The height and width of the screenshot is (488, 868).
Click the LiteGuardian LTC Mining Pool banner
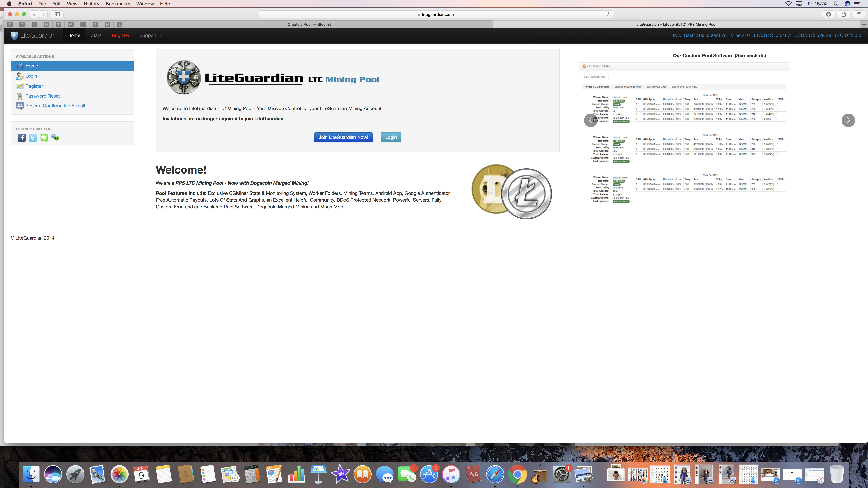[273, 77]
